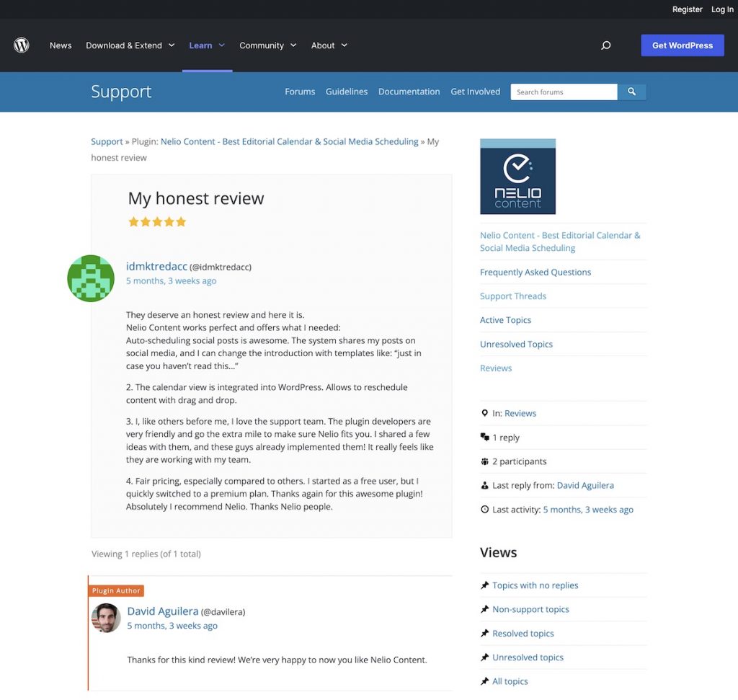Open Download & Extend menu

pos(124,45)
